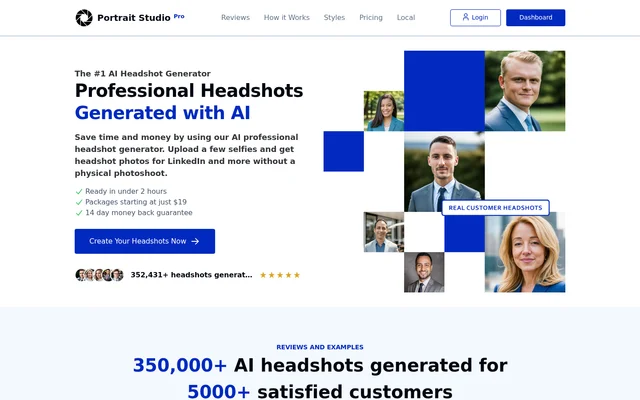This screenshot has width=640, height=400.
Task: Select the small headshot of man by building
Action: pos(384,232)
